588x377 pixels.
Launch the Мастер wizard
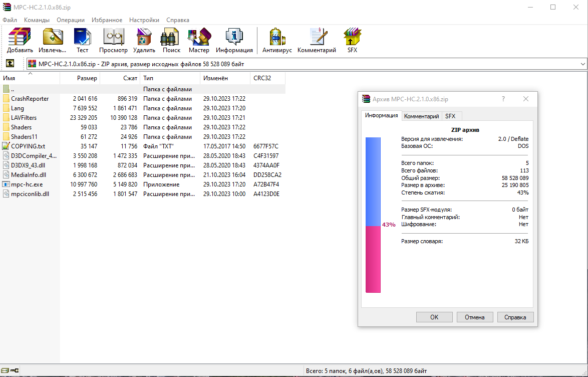(x=199, y=40)
